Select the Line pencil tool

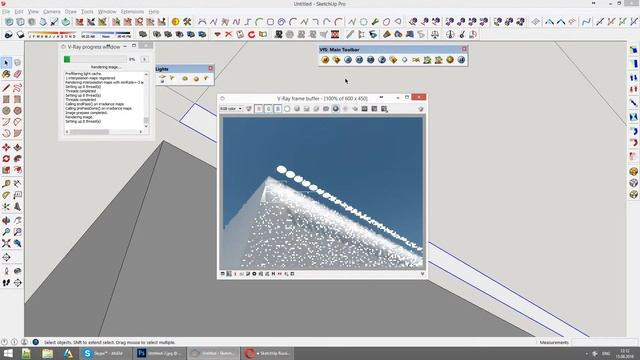[x=6, y=88]
